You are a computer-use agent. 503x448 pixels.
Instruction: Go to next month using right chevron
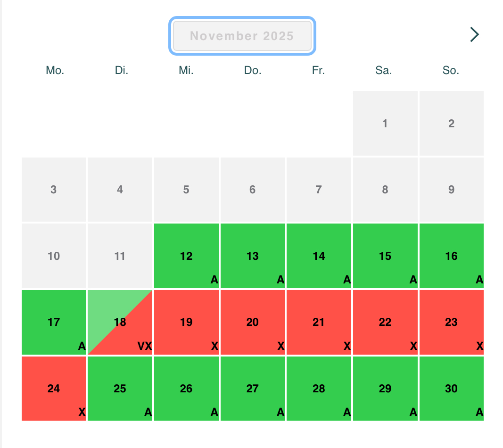pyautogui.click(x=474, y=34)
